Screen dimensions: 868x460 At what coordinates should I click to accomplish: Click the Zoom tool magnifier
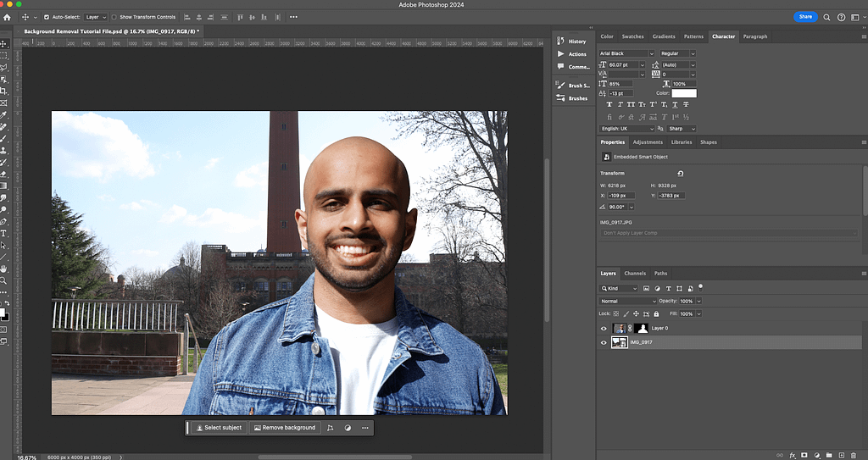tap(3, 280)
